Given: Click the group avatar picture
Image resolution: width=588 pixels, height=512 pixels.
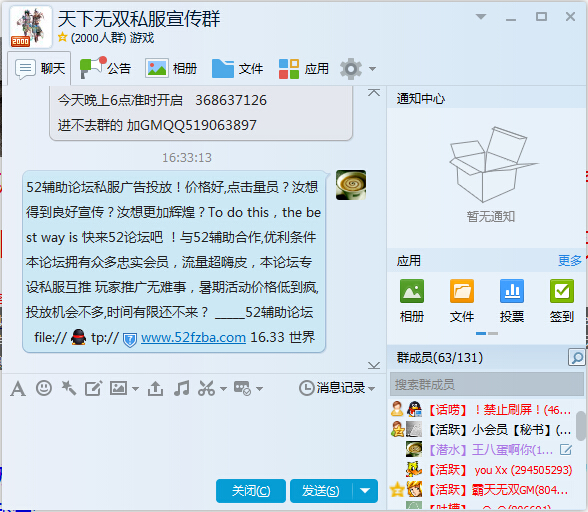Looking at the screenshot, I should [30, 27].
